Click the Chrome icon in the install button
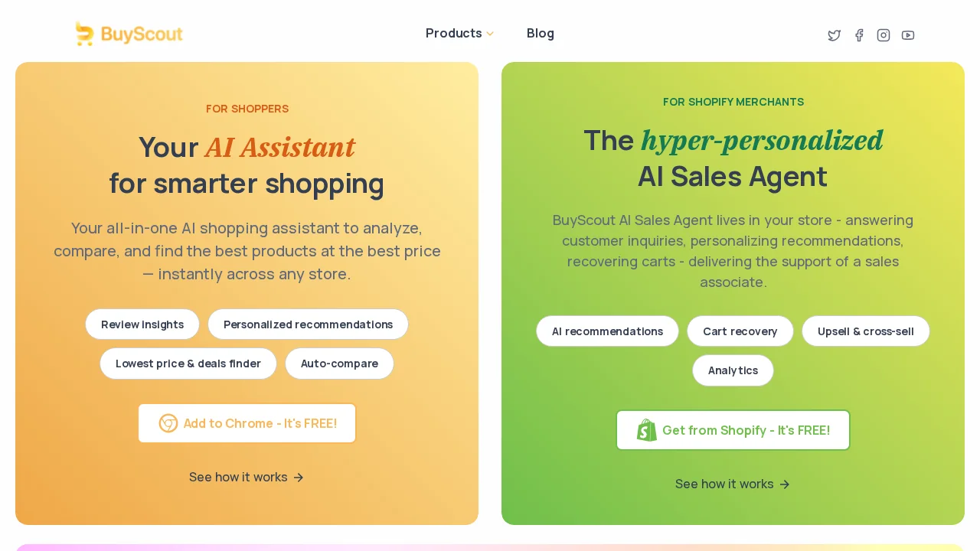This screenshot has width=980, height=551. click(168, 423)
